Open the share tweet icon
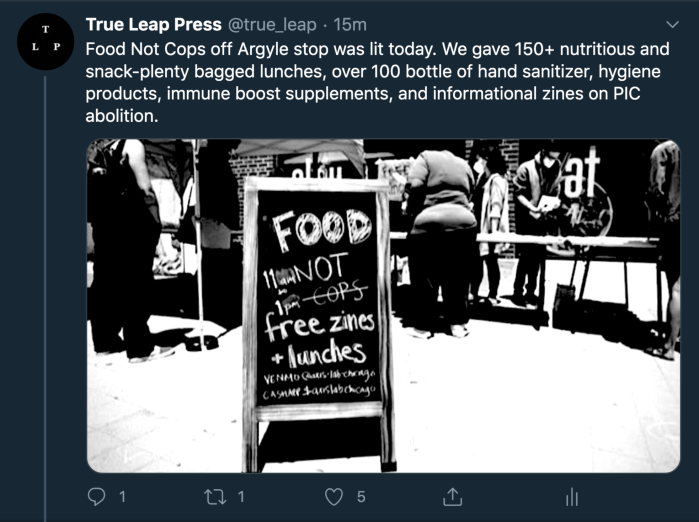 coord(452,496)
